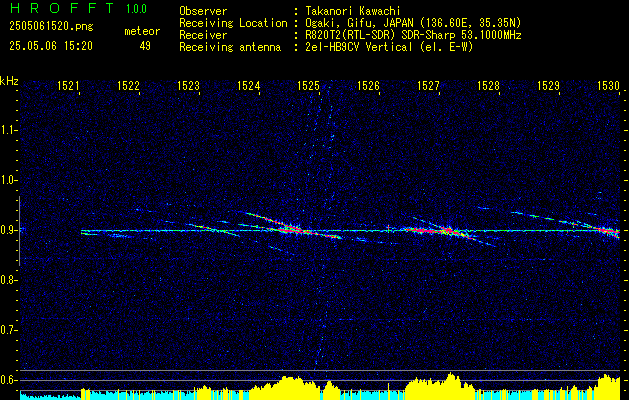629x400 pixels.
Task: Click the observer name Takanori Kawachi
Action: point(352,11)
